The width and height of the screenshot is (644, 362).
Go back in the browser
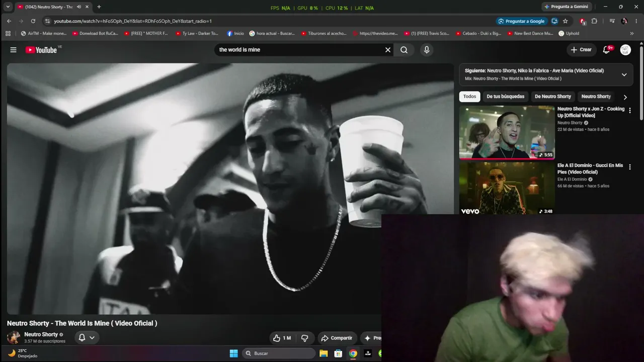tap(9, 21)
